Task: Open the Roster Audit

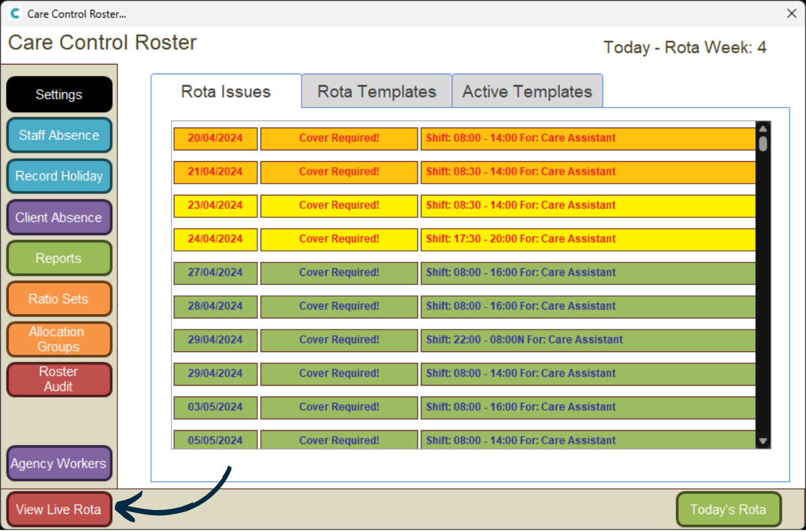Action: tap(59, 379)
